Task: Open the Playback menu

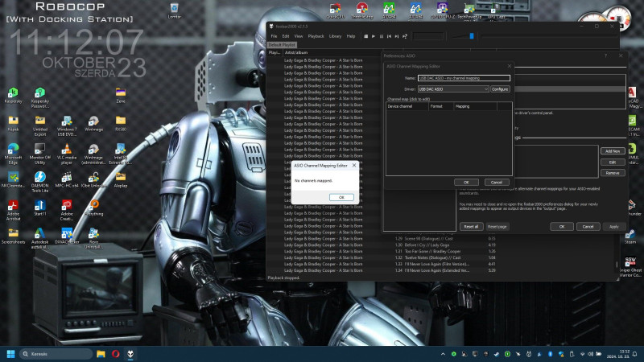Action: (316, 36)
